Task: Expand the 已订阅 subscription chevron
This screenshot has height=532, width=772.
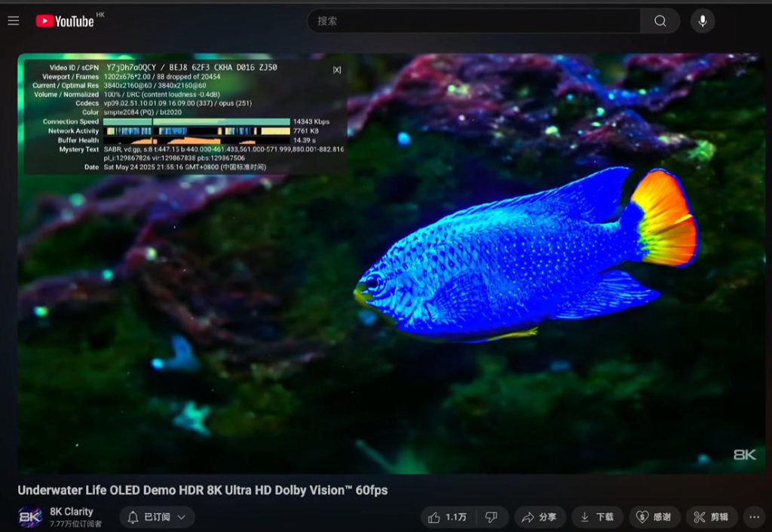Action: 182,517
